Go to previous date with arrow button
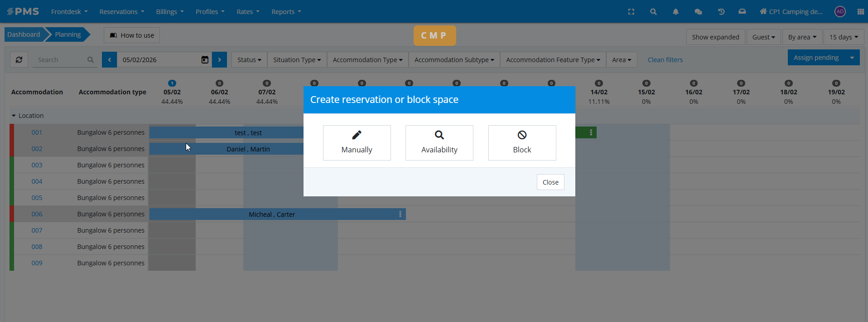 (x=109, y=60)
